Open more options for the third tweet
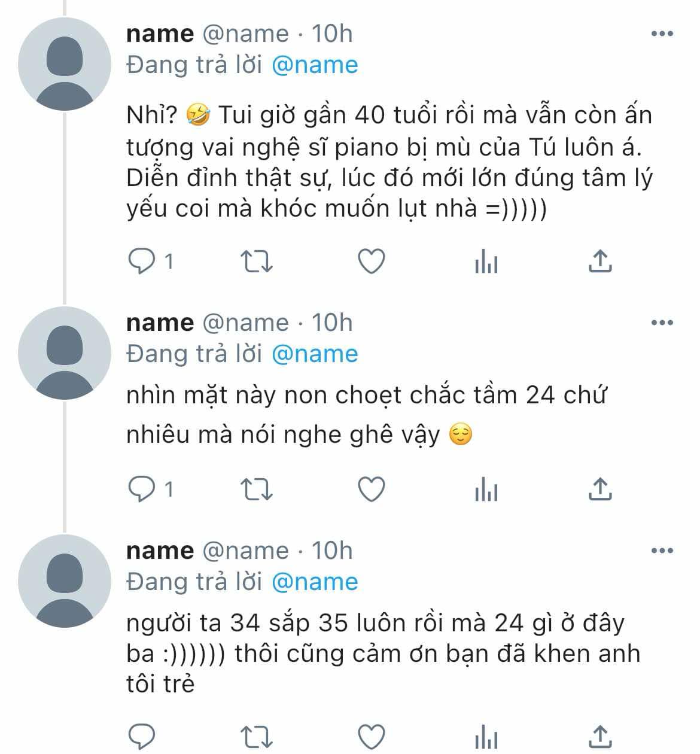 tap(662, 551)
